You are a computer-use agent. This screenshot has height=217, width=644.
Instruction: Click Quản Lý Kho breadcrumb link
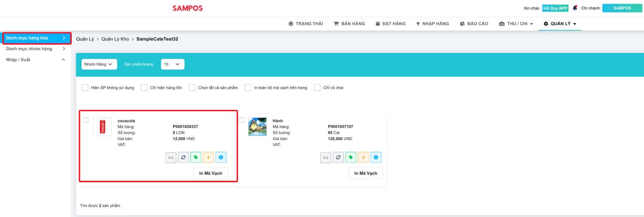pyautogui.click(x=115, y=39)
